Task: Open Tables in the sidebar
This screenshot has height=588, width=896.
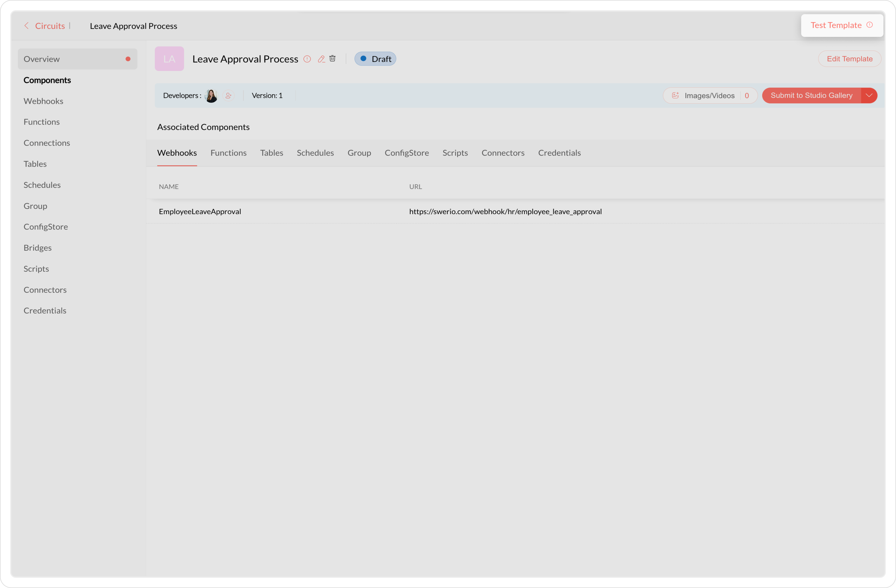Action: [35, 164]
